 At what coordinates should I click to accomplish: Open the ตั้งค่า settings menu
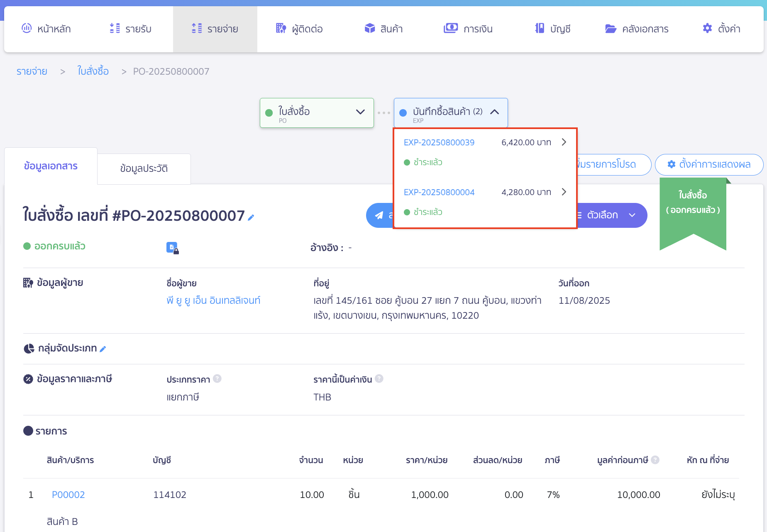pos(721,29)
